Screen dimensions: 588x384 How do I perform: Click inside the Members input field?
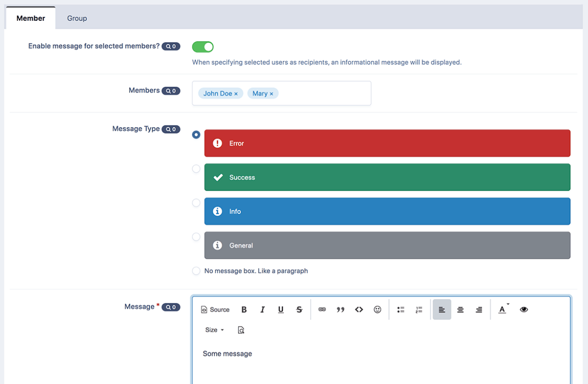click(282, 93)
